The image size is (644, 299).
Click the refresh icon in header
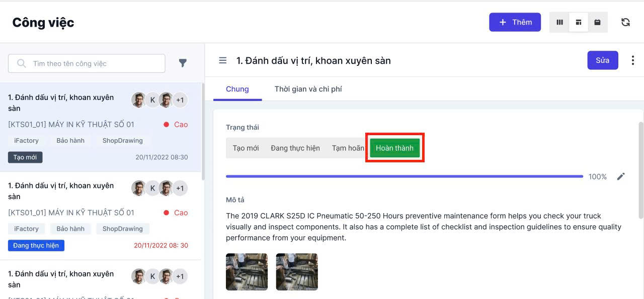[x=625, y=22]
